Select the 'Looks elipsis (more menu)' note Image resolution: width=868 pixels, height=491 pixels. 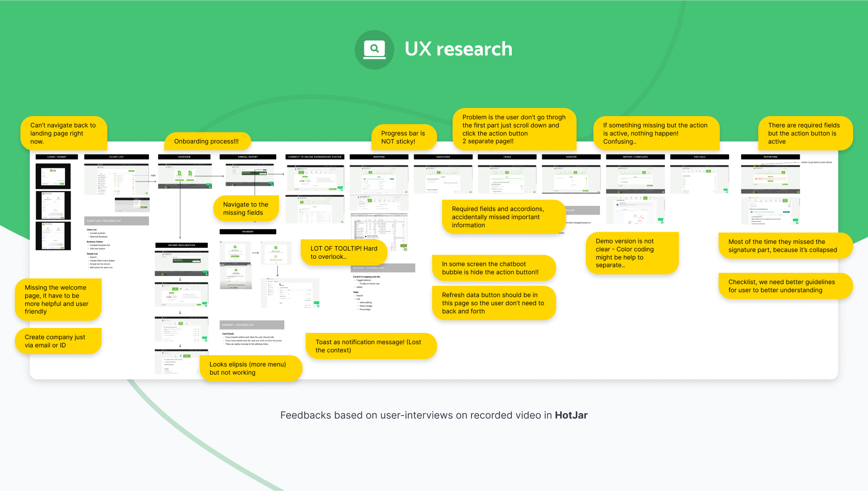point(251,368)
